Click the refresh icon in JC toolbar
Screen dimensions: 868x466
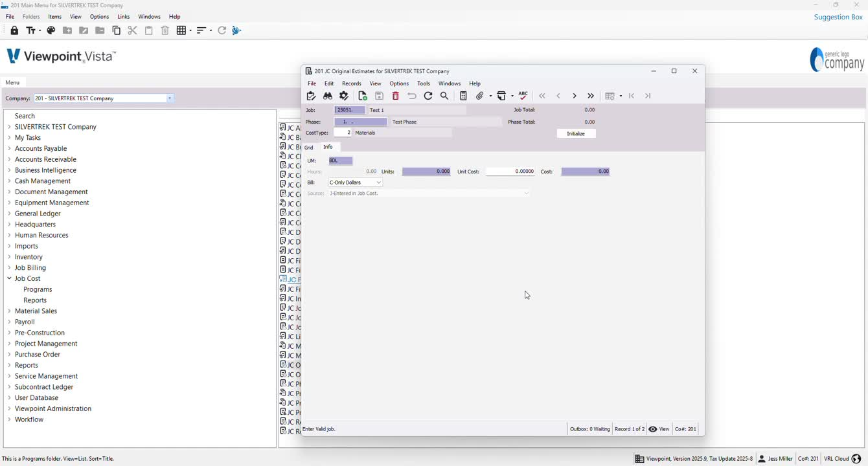click(x=428, y=96)
